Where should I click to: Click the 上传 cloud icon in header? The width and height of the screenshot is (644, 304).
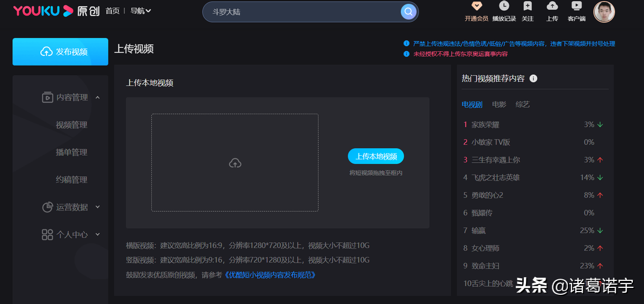[552, 6]
